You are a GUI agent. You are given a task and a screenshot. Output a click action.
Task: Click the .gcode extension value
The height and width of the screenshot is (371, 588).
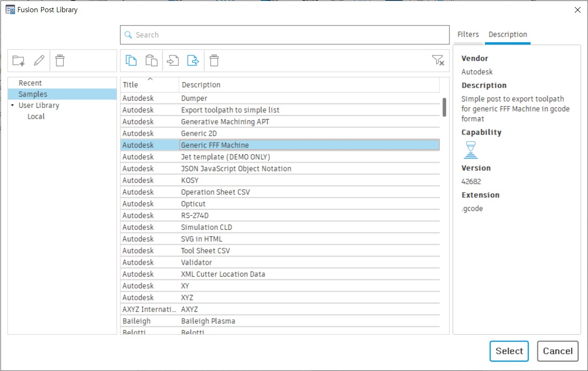[472, 209]
